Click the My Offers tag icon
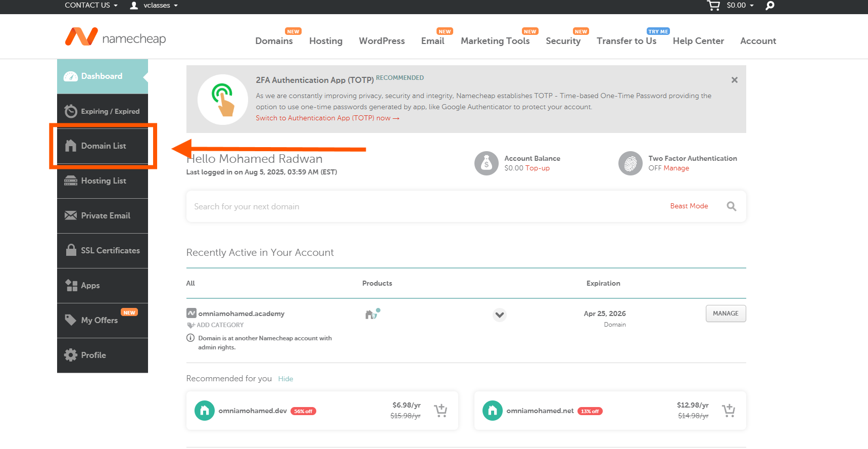This screenshot has width=868, height=449. [x=71, y=320]
